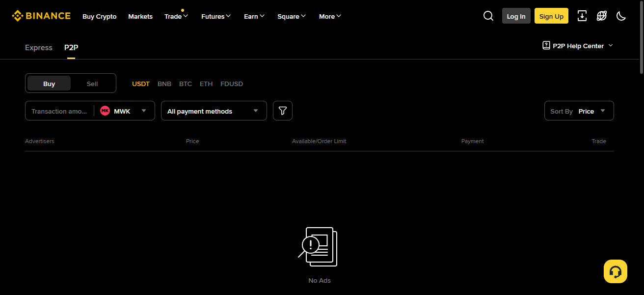Screen dimensions: 644x295
Task: Switch to the Express tab
Action: tap(38, 47)
